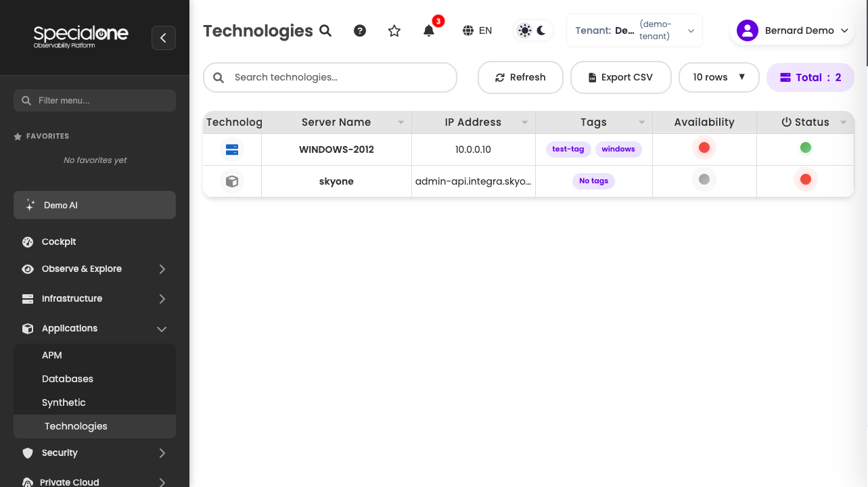Image resolution: width=868 pixels, height=487 pixels.
Task: Expand Observe & Explore chevron
Action: tap(162, 269)
